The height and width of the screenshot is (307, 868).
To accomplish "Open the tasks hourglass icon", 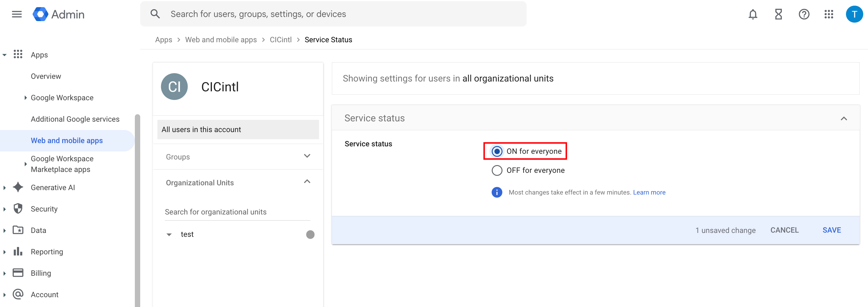I will (778, 14).
